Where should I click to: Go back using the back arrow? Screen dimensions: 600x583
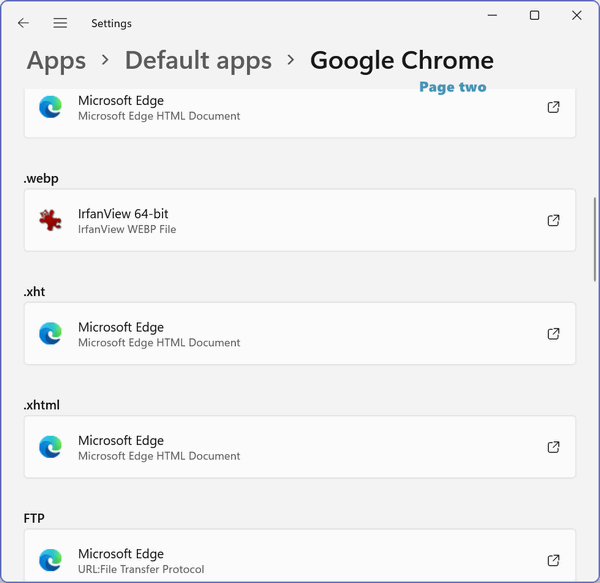(x=23, y=23)
